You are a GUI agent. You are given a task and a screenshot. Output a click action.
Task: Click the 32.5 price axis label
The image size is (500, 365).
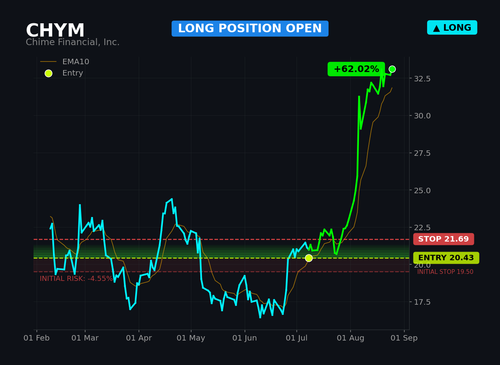422,79
